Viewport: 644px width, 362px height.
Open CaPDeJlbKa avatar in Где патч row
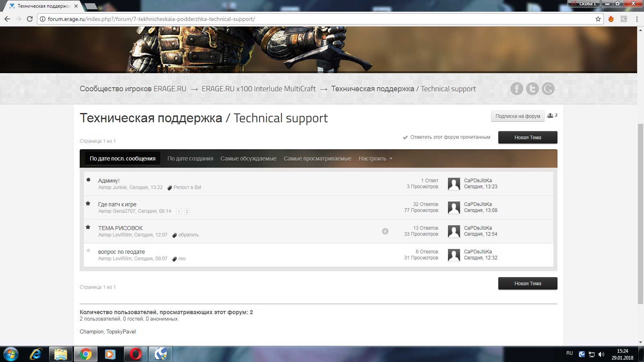(x=454, y=208)
